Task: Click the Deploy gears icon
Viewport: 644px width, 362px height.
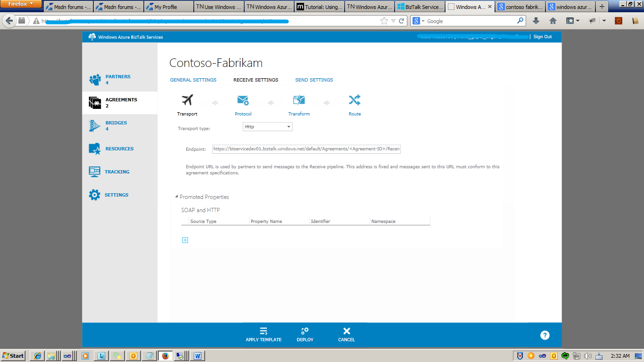Action: [x=305, y=331]
